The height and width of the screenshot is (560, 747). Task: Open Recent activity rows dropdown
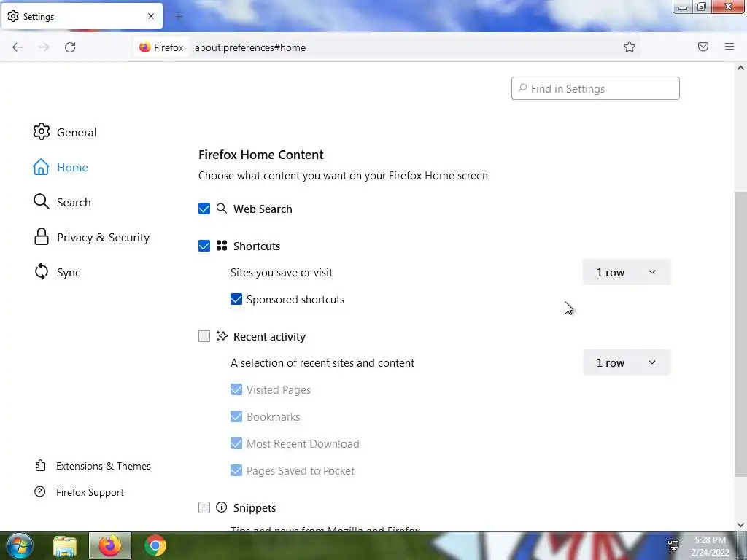click(627, 363)
